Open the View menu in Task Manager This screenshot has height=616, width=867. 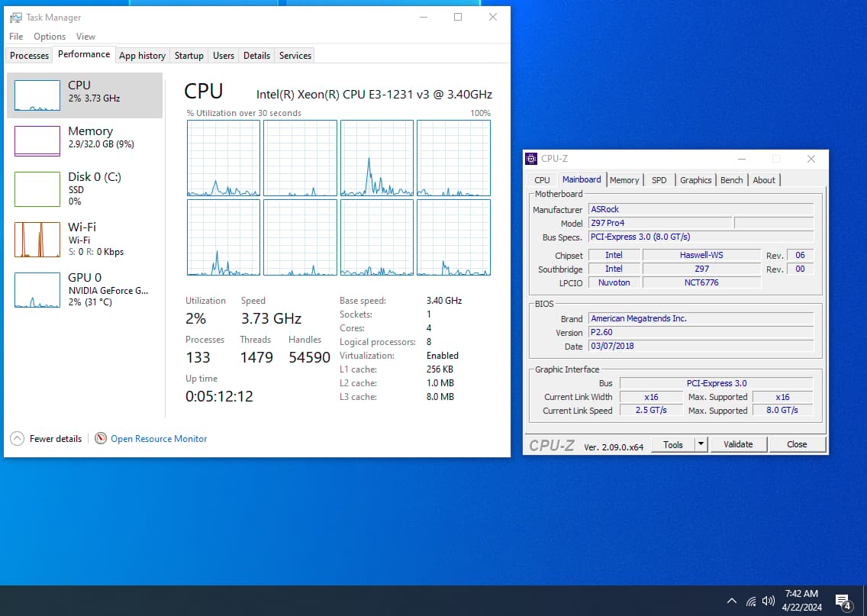85,37
